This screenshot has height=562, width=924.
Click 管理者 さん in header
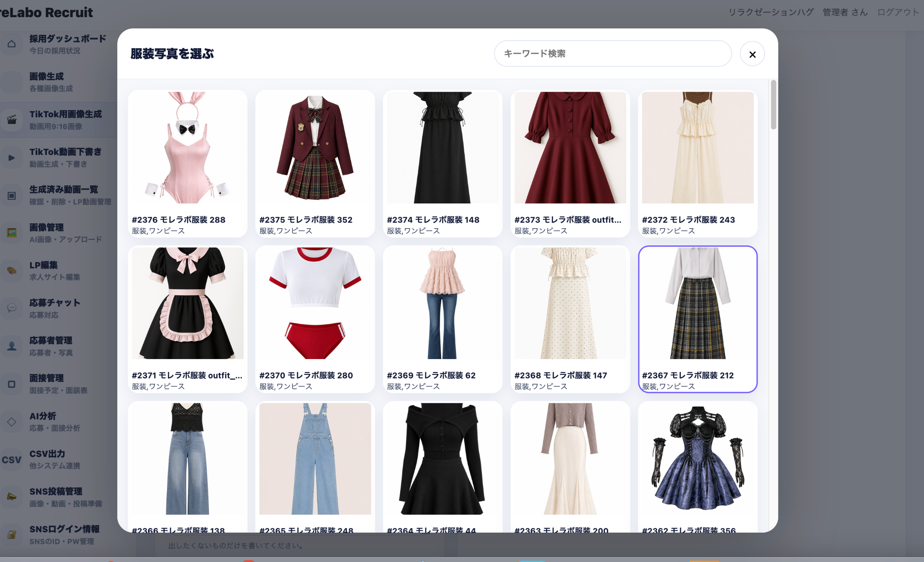click(x=845, y=12)
